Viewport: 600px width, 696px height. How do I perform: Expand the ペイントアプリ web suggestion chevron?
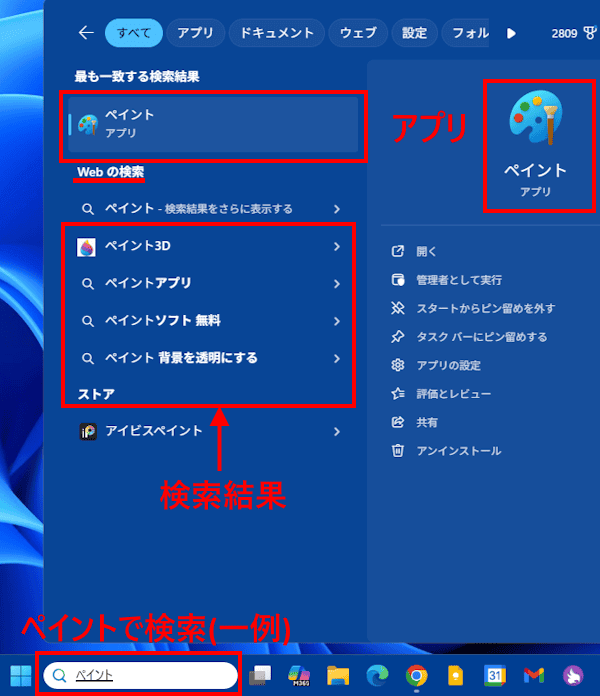tap(337, 284)
